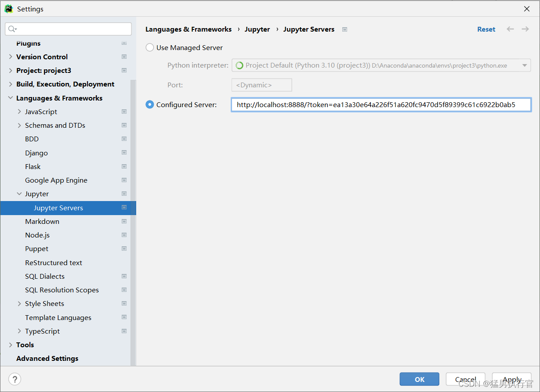Image resolution: width=540 pixels, height=392 pixels.
Task: Select the Configured Server radio button
Action: 150,104
